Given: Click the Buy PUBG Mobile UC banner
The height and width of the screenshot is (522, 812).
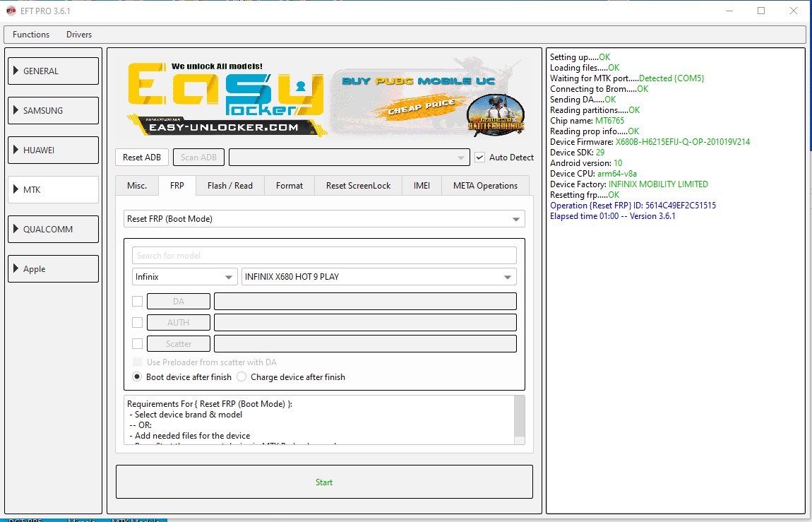Looking at the screenshot, I should click(x=429, y=99).
